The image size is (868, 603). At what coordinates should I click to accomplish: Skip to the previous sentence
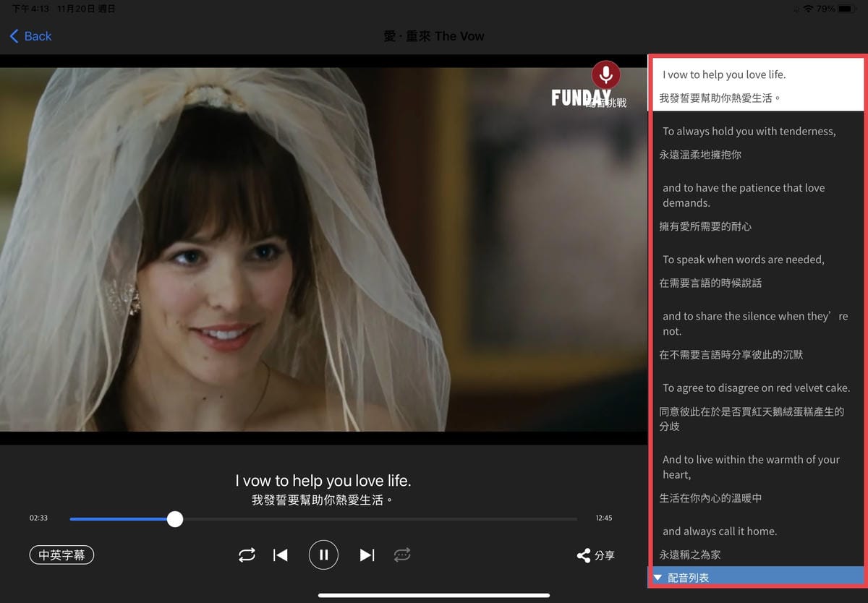pyautogui.click(x=281, y=555)
